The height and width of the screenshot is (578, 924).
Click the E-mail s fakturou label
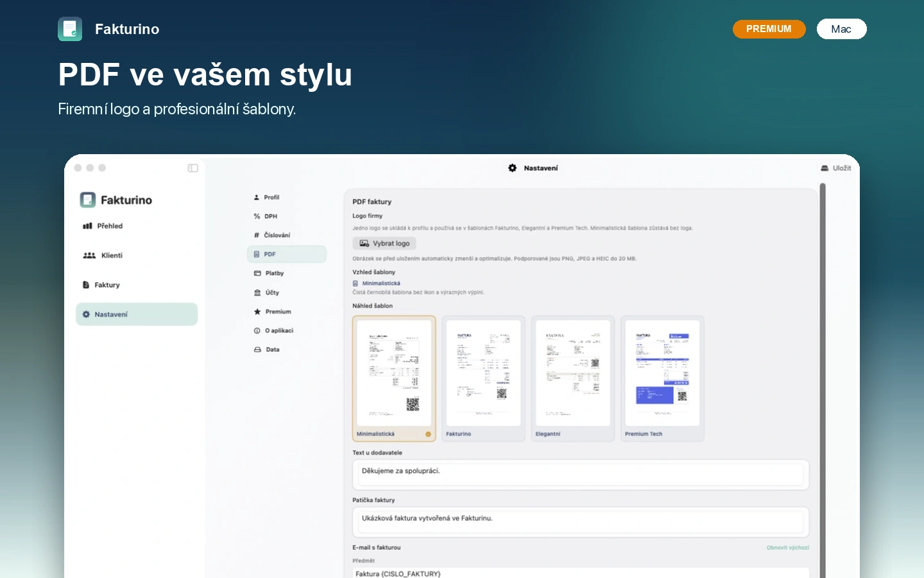click(x=377, y=548)
